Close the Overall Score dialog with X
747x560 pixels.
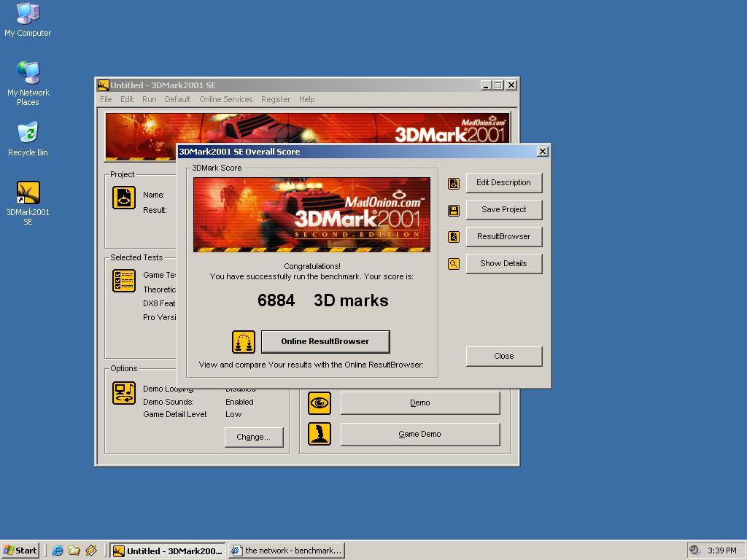coord(542,152)
